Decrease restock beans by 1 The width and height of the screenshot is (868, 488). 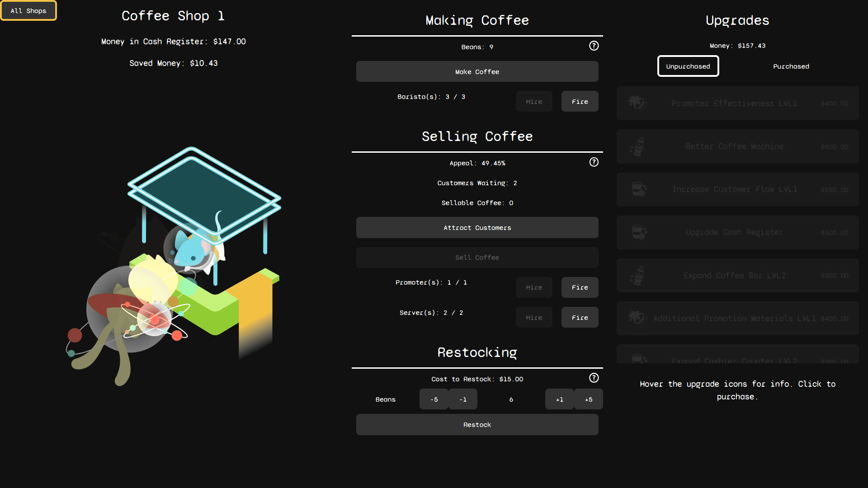pos(462,399)
